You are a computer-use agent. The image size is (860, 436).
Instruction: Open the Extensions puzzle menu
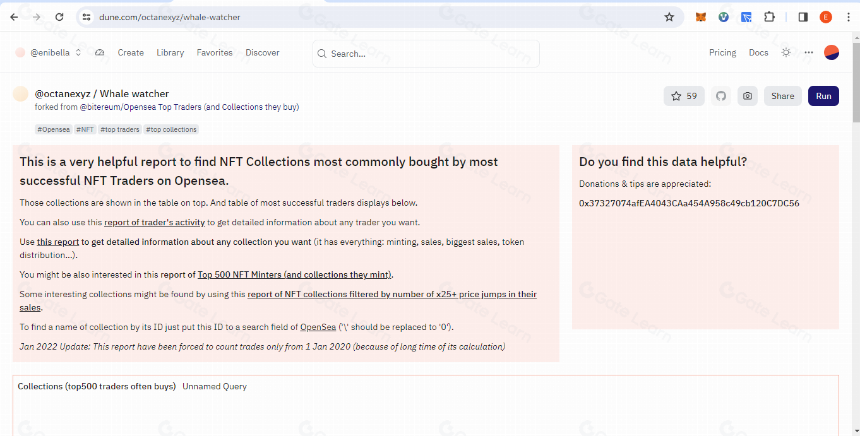[770, 17]
